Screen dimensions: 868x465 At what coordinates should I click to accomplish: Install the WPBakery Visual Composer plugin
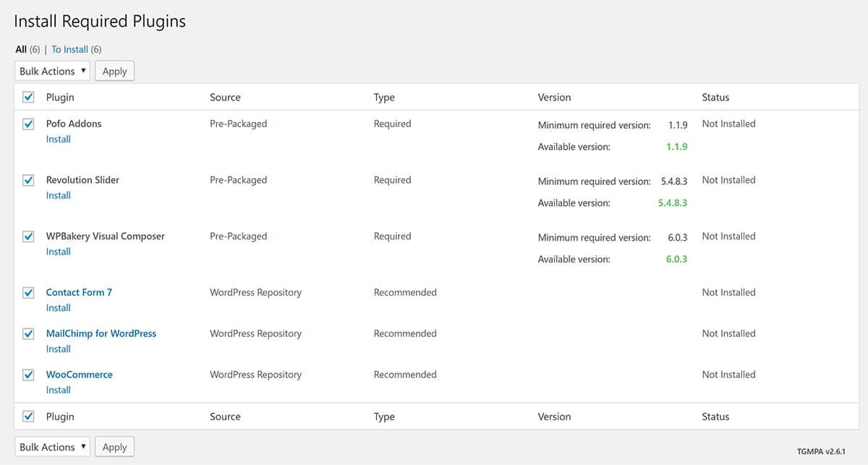[x=58, y=252]
